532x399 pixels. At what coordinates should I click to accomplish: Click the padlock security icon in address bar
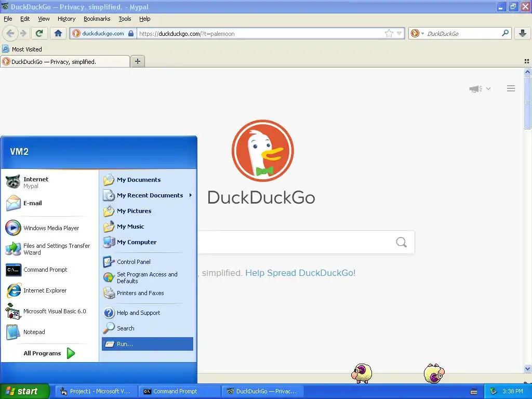pos(130,33)
